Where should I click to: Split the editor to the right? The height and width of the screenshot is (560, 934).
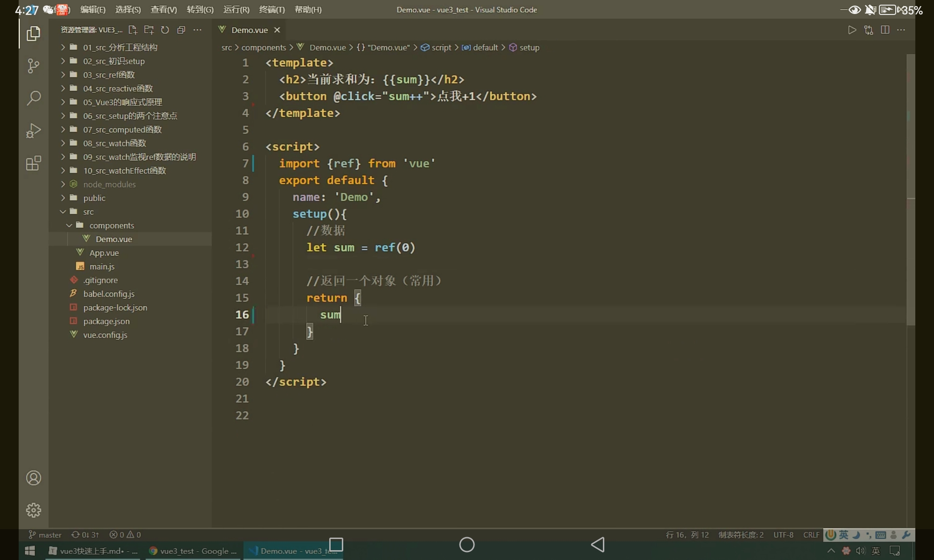(885, 30)
